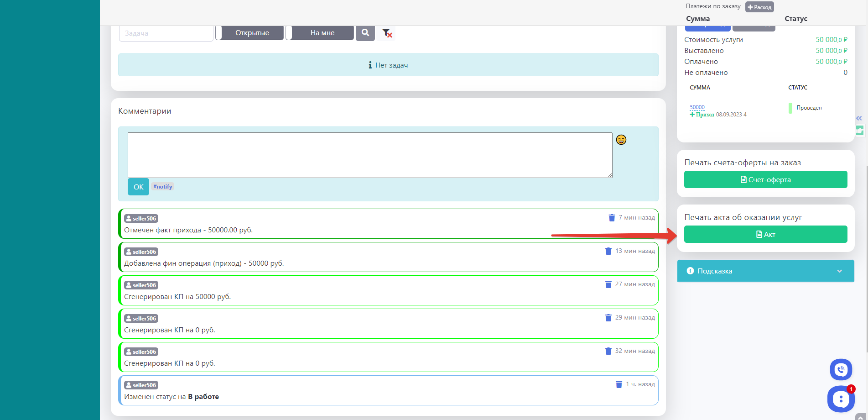This screenshot has height=420, width=868.
Task: Click trash icon on 'Изменен статус' comment
Action: pyautogui.click(x=619, y=384)
